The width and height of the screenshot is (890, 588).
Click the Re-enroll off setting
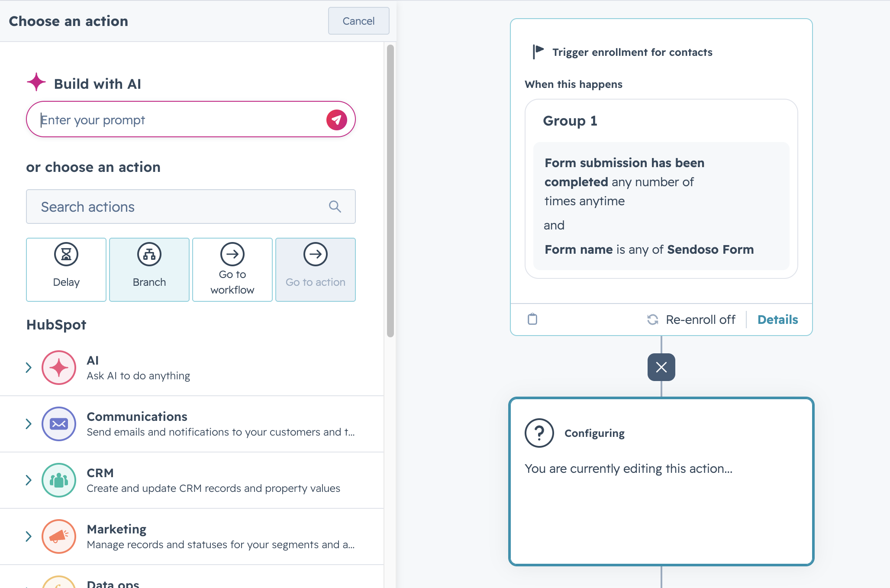pyautogui.click(x=700, y=320)
